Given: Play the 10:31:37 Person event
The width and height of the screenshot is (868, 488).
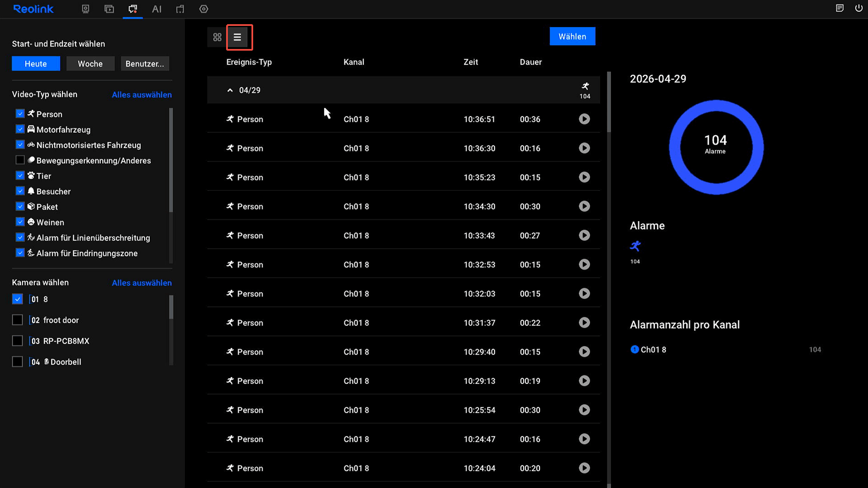Looking at the screenshot, I should 584,323.
